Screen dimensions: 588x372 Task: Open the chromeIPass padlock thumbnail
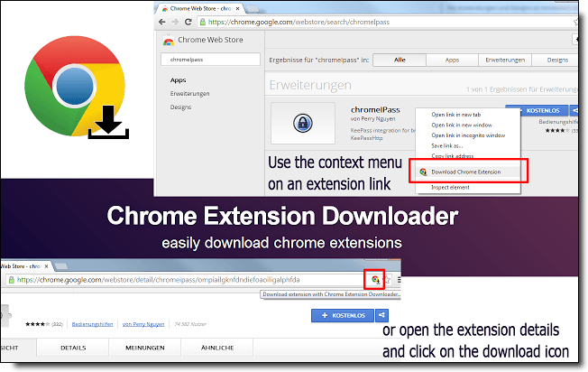[x=304, y=123]
